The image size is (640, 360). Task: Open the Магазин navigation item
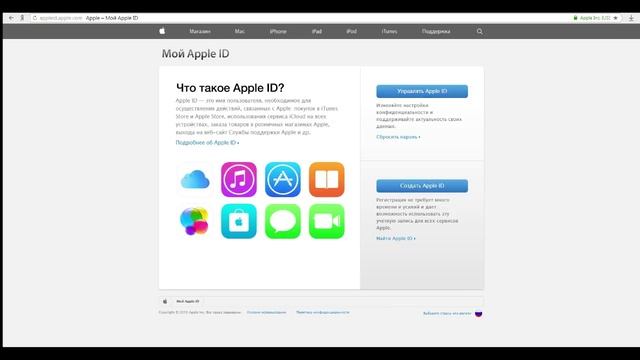pos(200,31)
